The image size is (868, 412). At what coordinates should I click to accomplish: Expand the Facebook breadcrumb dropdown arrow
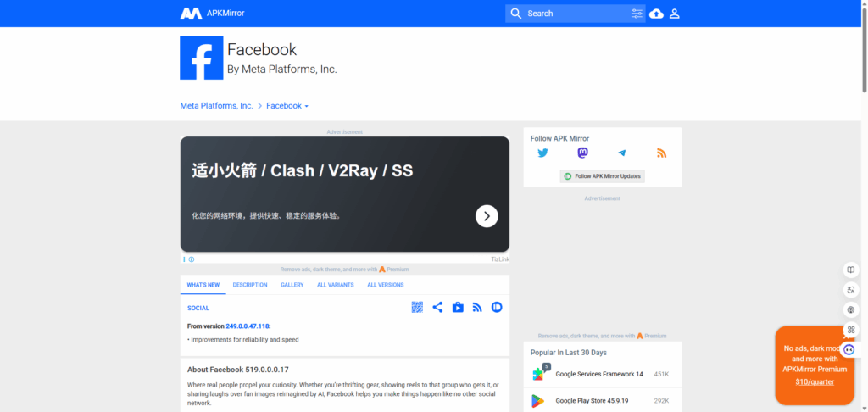pos(307,106)
